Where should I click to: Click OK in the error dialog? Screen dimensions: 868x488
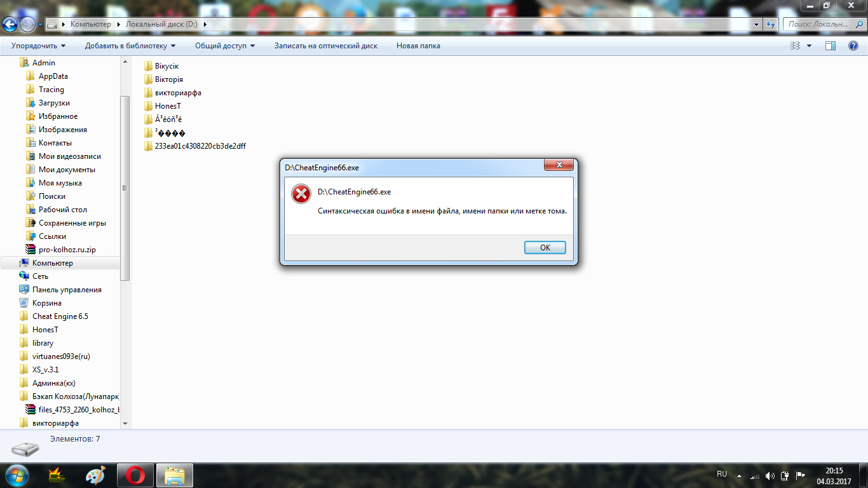545,248
